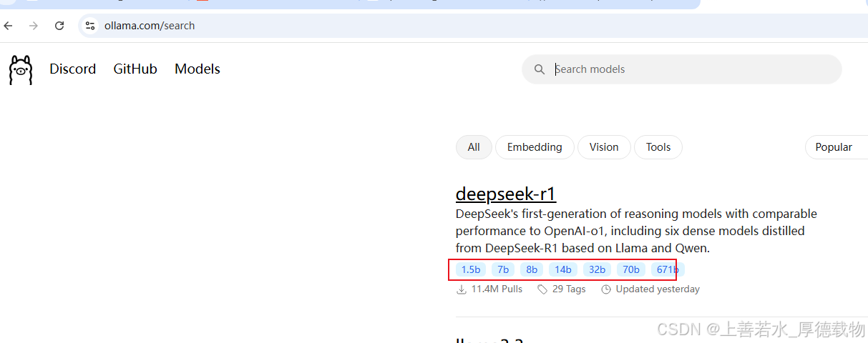Select the Tools filter tab
Screen dimensions: 868x343
pos(658,147)
